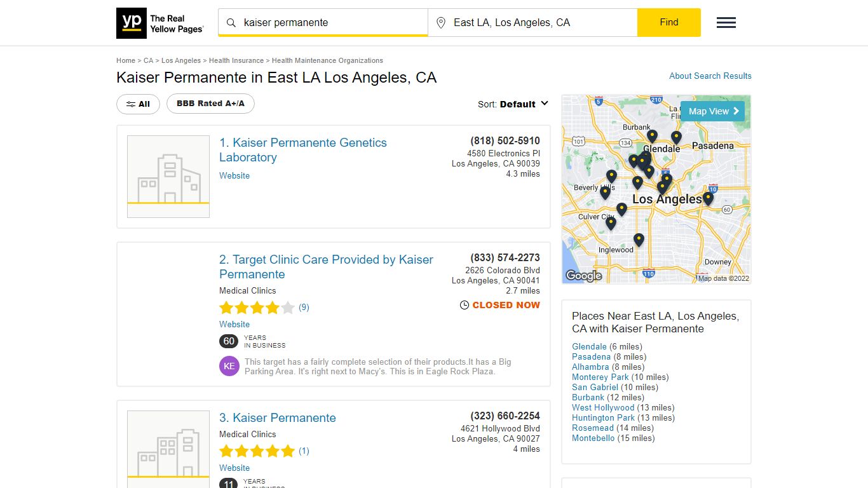Screen dimensions: 868x488
Task: Open Website link for listing 3 Kaiser Permanente
Action: click(234, 468)
